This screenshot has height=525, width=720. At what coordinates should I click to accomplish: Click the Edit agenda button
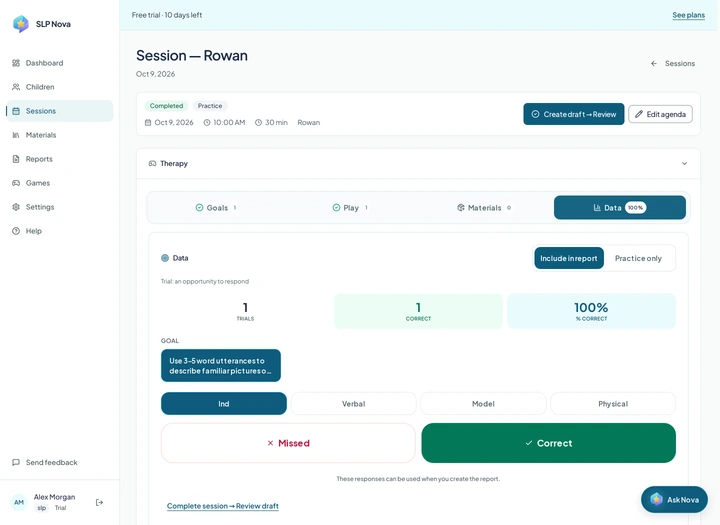pos(660,114)
